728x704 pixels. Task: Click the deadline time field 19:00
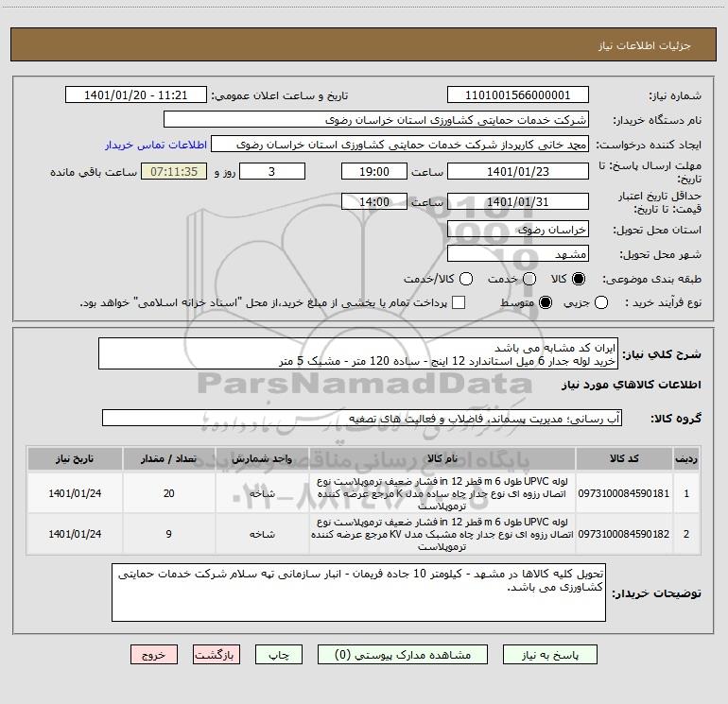374,171
